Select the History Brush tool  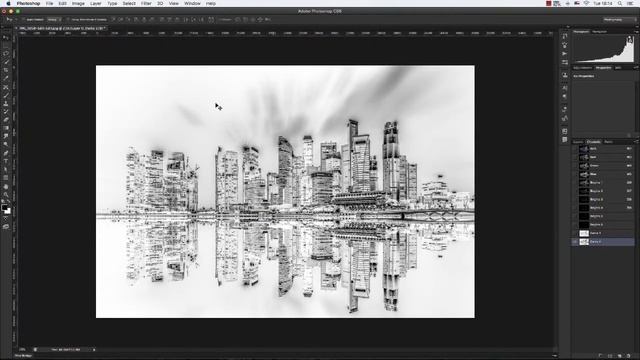coord(6,111)
